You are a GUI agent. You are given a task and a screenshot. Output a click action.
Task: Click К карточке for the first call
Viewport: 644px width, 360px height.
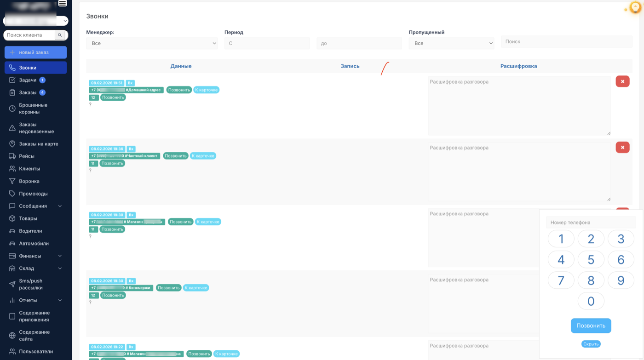(206, 90)
